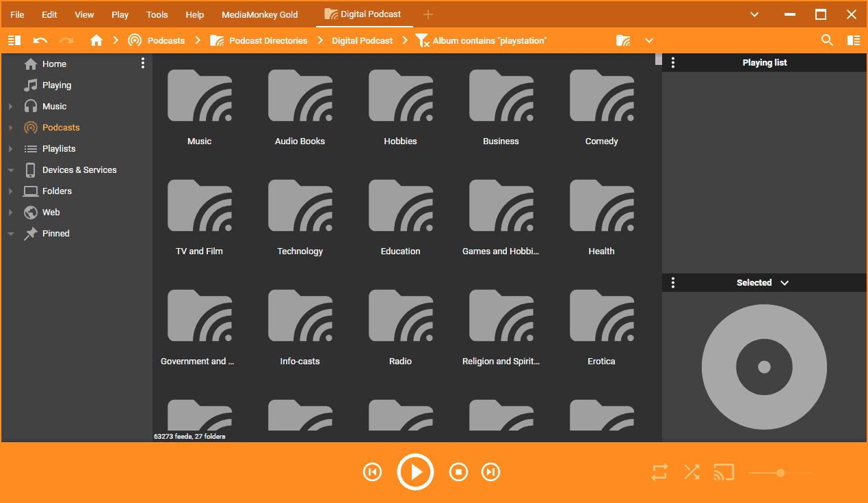The image size is (868, 503).
Task: Expand the Music tree node
Action: (x=10, y=107)
